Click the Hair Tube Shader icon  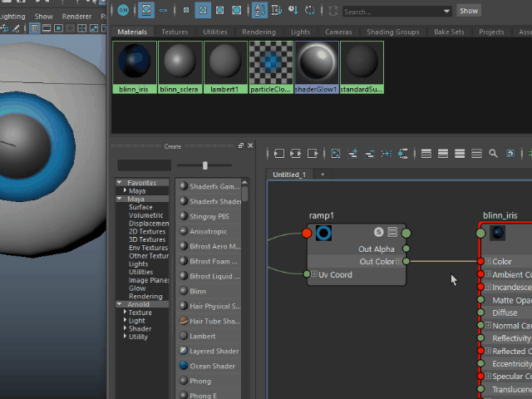183,321
